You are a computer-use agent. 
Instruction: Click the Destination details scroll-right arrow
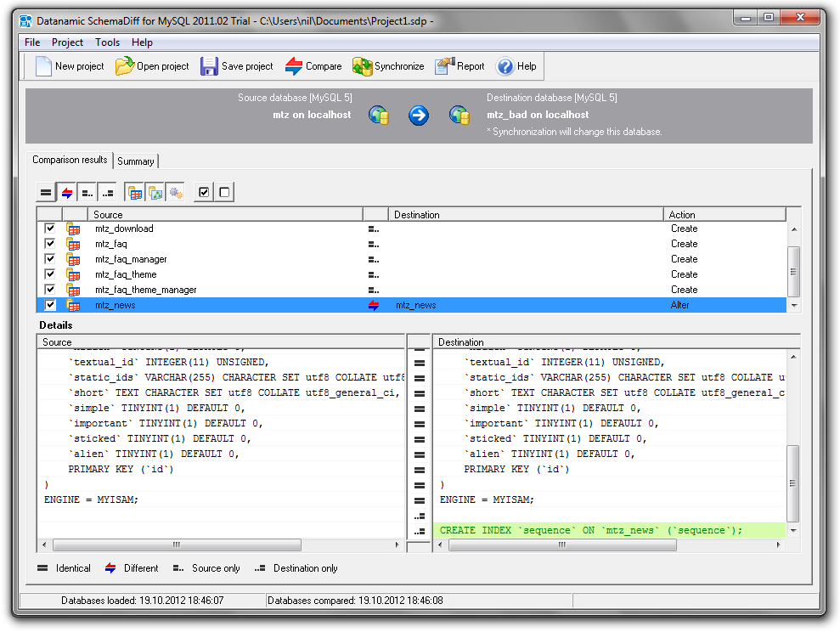778,545
